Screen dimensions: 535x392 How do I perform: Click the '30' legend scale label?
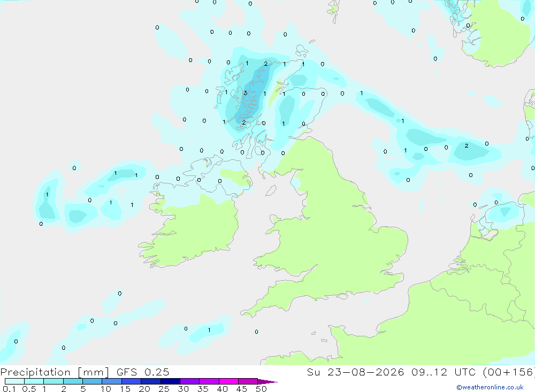(183, 389)
